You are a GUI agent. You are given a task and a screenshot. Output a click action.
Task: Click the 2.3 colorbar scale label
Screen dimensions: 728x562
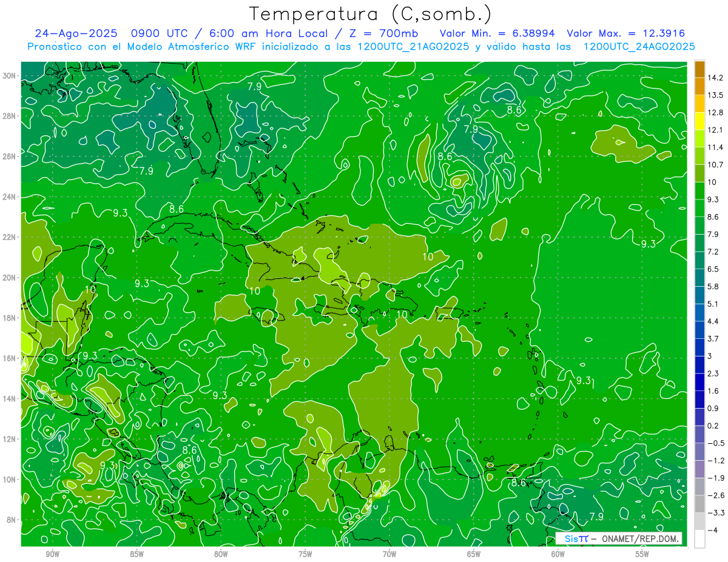coord(714,373)
